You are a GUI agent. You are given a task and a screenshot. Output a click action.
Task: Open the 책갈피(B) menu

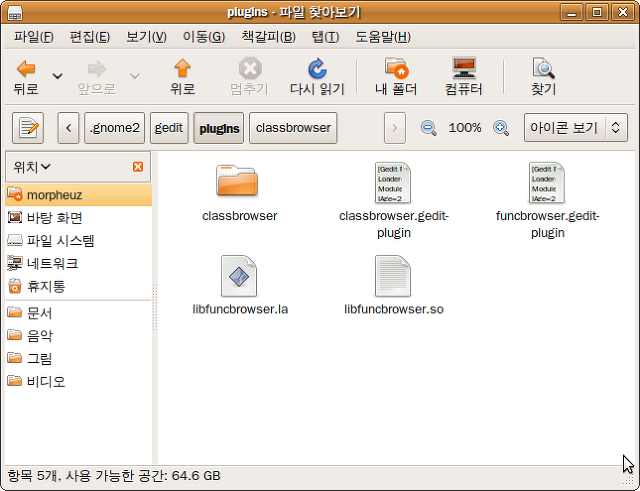click(269, 37)
